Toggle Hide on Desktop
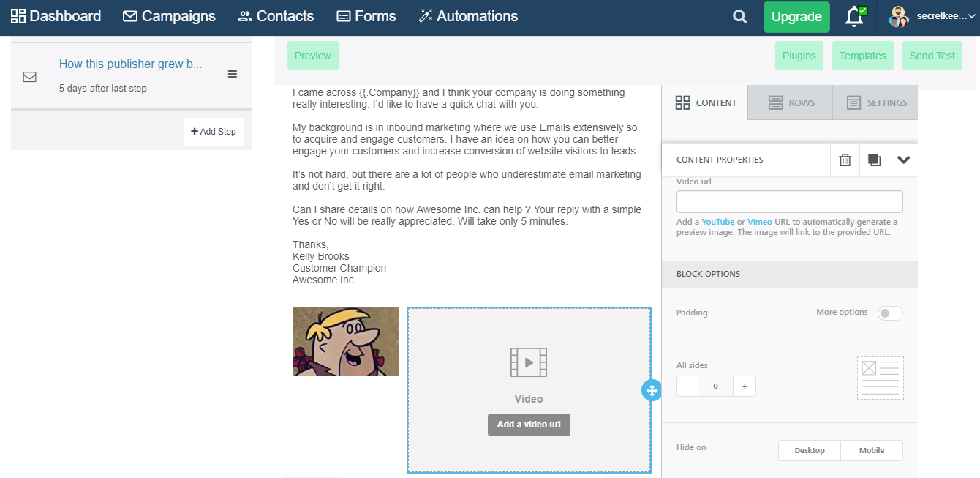 [x=809, y=450]
